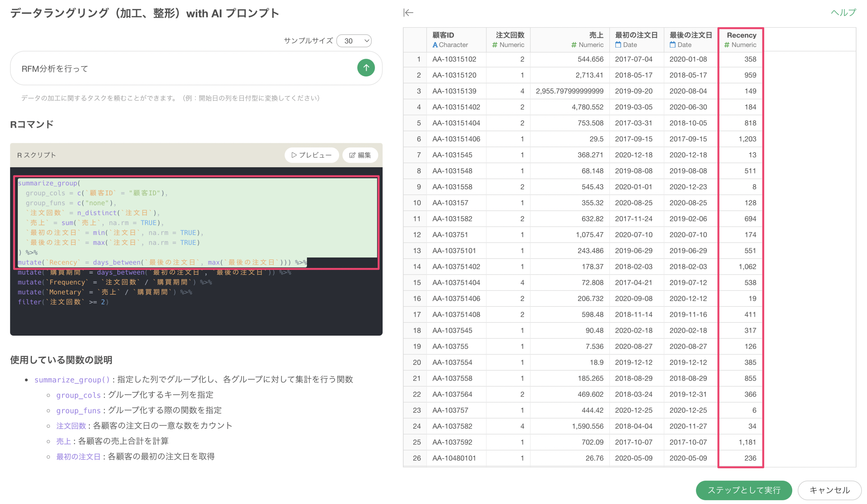867x504 pixels.
Task: Click customer AA-103751404 in row 15
Action: [x=456, y=282]
